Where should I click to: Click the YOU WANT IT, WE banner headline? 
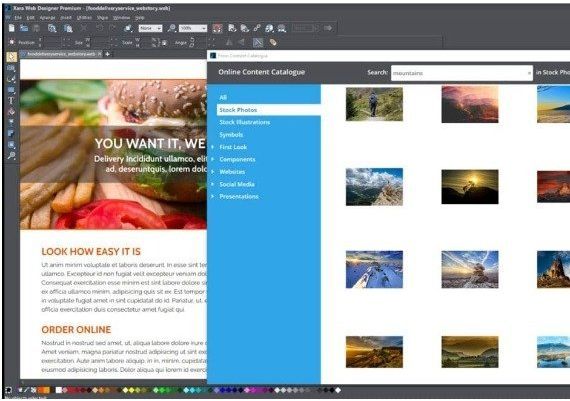tap(150, 144)
